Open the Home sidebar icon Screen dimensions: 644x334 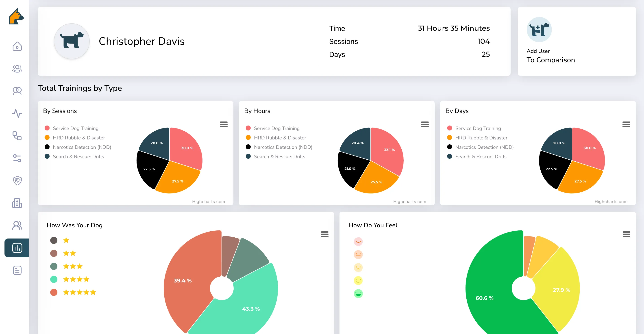tap(17, 46)
